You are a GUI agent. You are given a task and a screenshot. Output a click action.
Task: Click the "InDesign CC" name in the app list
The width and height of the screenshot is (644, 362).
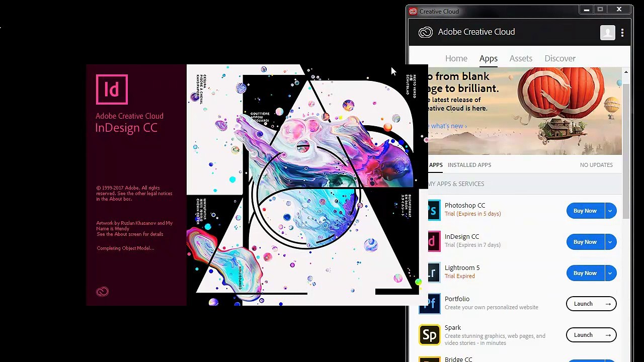(462, 237)
